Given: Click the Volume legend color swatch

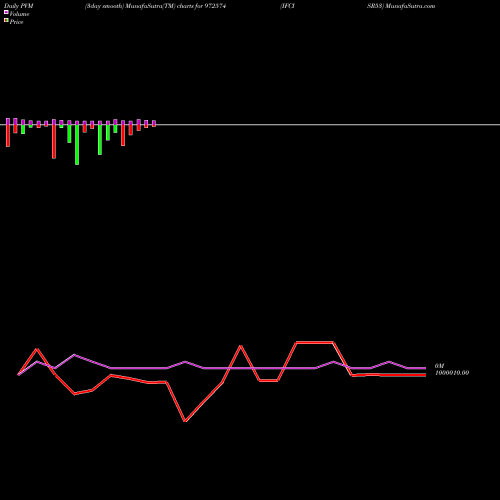Looking at the screenshot, I should 6,12.
